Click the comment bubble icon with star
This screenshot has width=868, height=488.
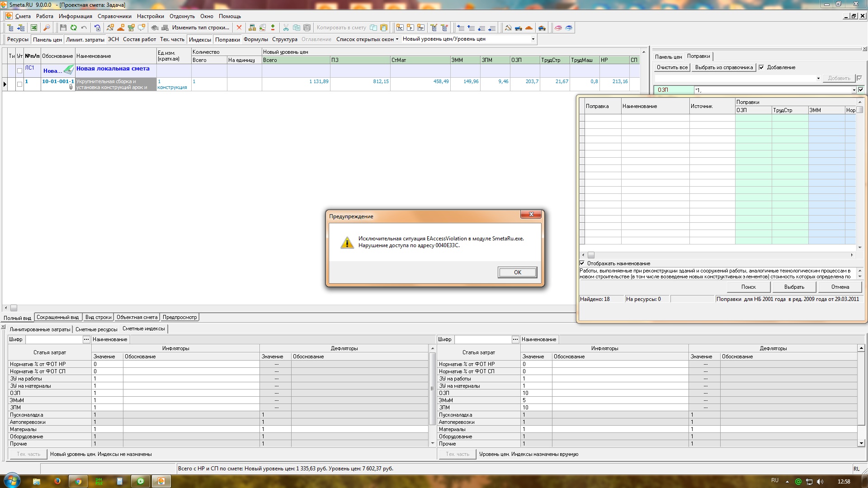point(142,28)
